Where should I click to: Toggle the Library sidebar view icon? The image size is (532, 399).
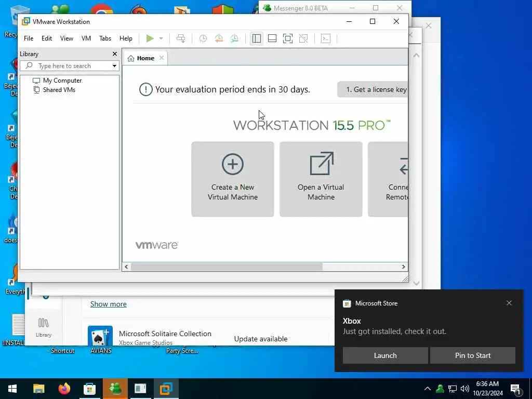tap(257, 38)
